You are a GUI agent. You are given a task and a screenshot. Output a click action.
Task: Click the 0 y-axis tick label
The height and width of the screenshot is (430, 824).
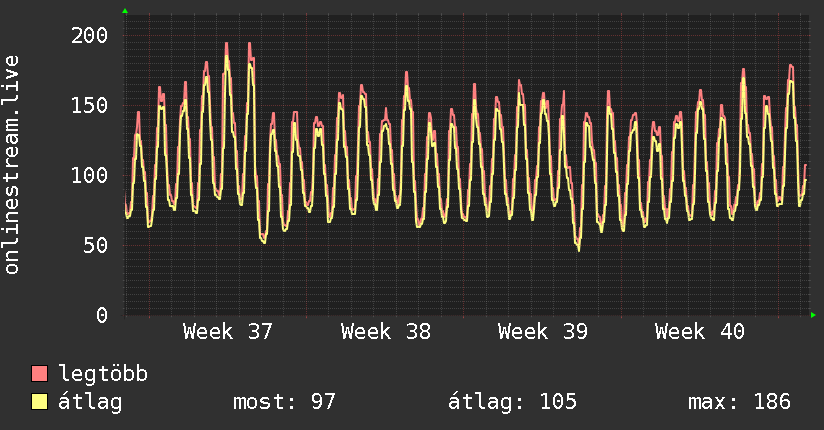pyautogui.click(x=102, y=315)
